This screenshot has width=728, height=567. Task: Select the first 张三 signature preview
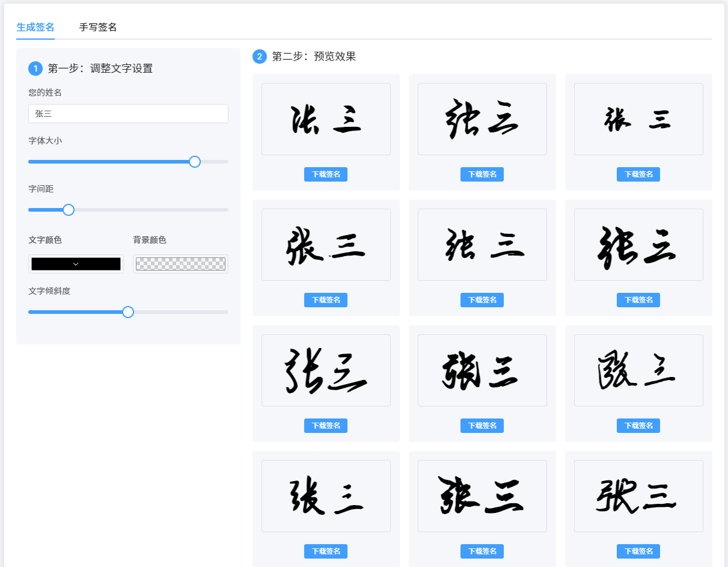click(x=325, y=118)
